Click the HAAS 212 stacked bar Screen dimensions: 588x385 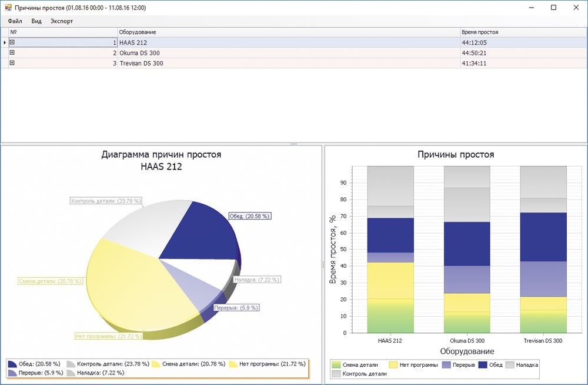click(390, 250)
